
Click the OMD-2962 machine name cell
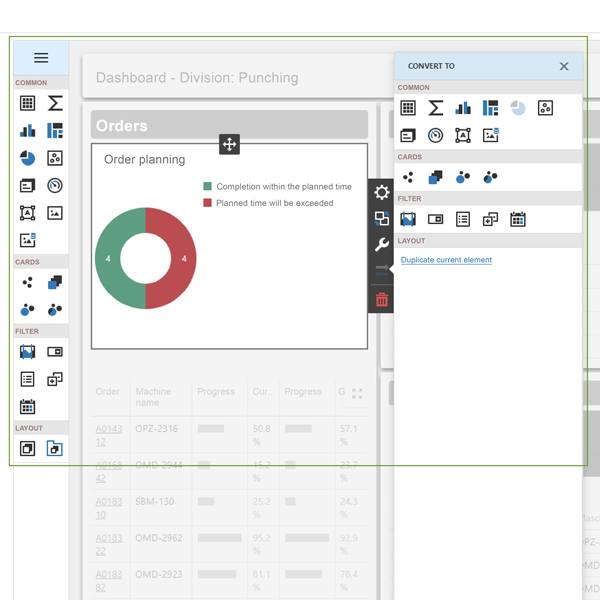pos(159,538)
